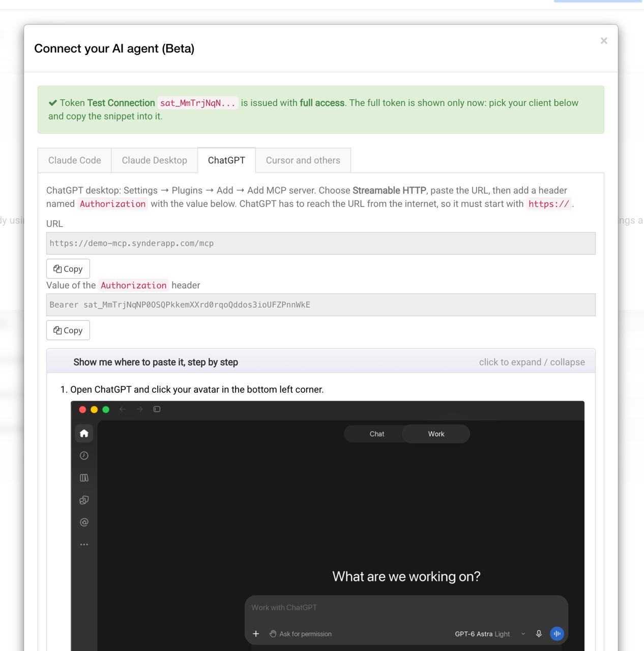This screenshot has height=651, width=644.
Task: Start voice mode with blue waveform icon
Action: point(557,634)
